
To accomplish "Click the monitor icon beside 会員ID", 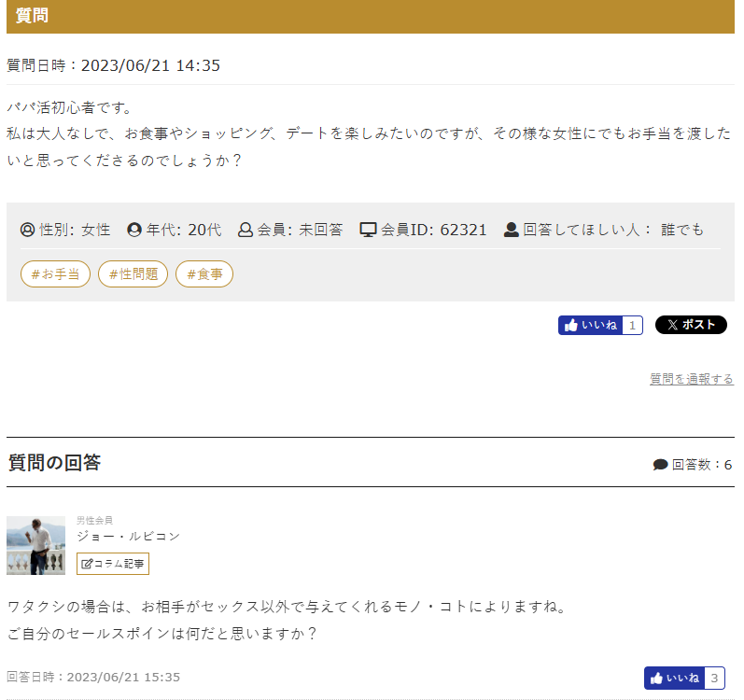I will tap(368, 230).
